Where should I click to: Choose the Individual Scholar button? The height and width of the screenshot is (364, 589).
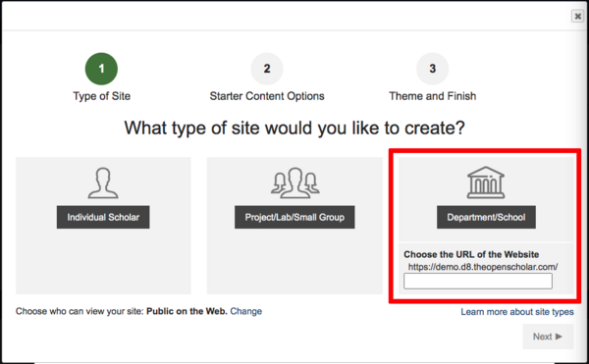[x=103, y=217]
